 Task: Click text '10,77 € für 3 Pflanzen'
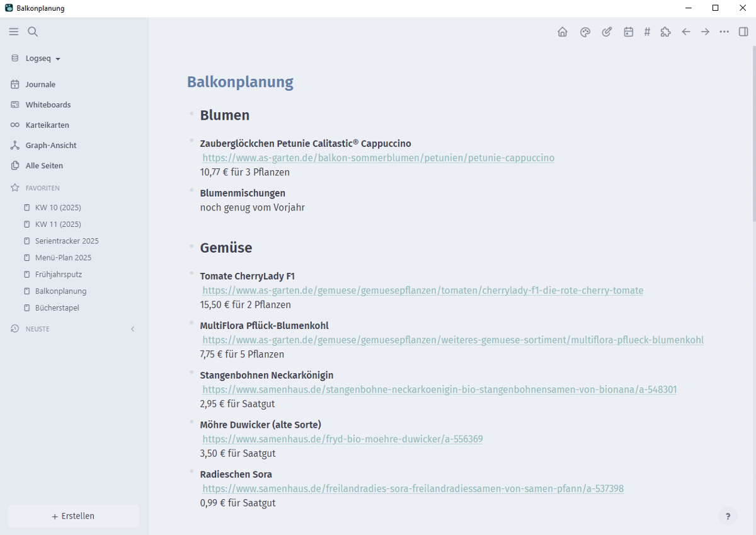(245, 172)
